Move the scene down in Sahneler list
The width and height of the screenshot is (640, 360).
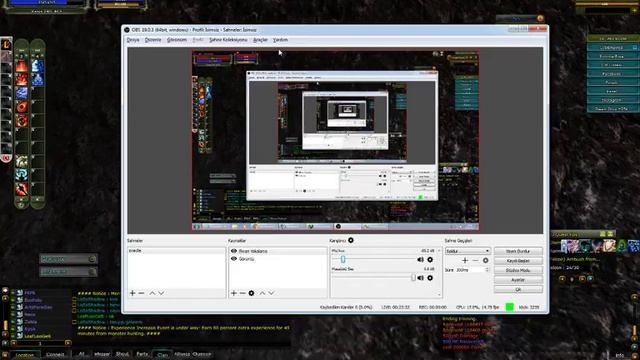[161, 293]
